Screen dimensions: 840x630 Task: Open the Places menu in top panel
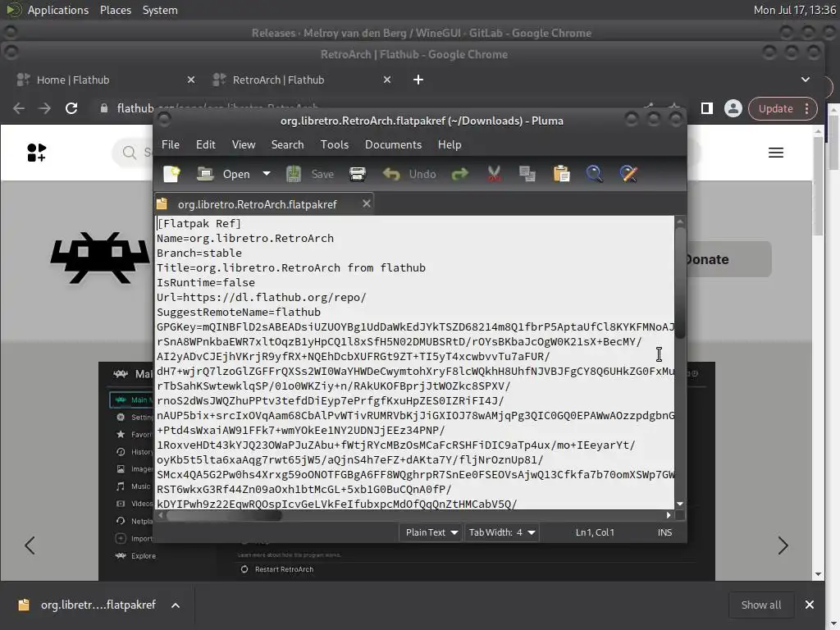(115, 10)
